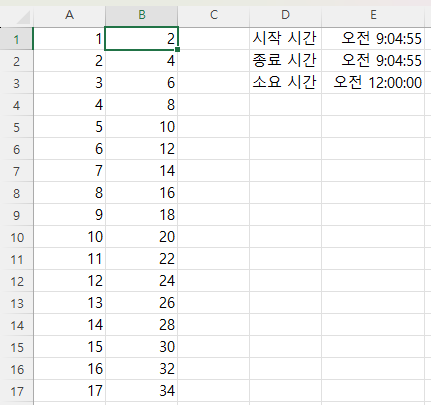Image resolution: width=431 pixels, height=405 pixels.
Task: Select row 6 header
Action: pos(16,149)
